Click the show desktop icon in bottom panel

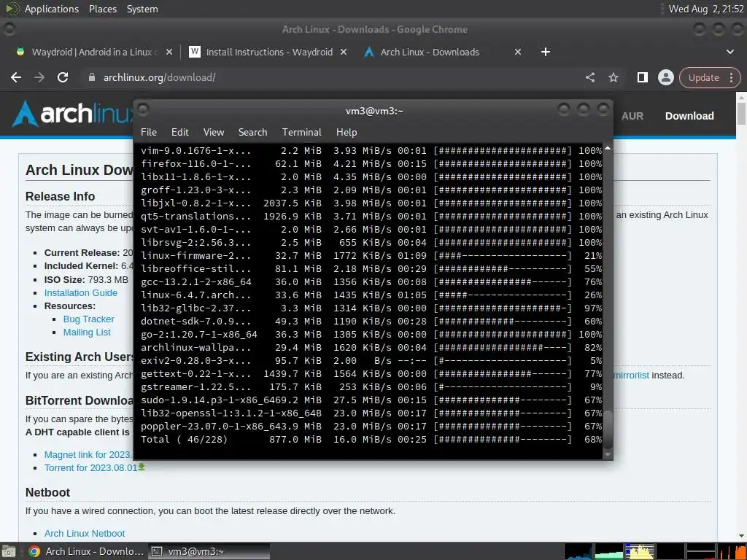point(9,551)
